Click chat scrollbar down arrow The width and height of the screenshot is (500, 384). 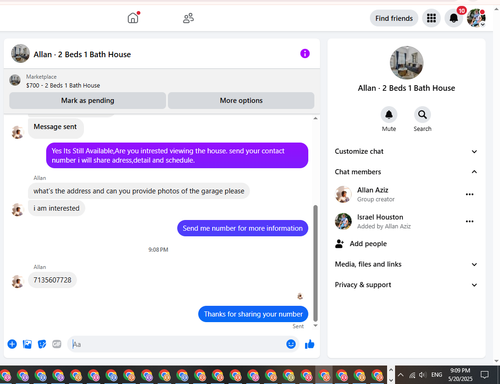(315, 326)
